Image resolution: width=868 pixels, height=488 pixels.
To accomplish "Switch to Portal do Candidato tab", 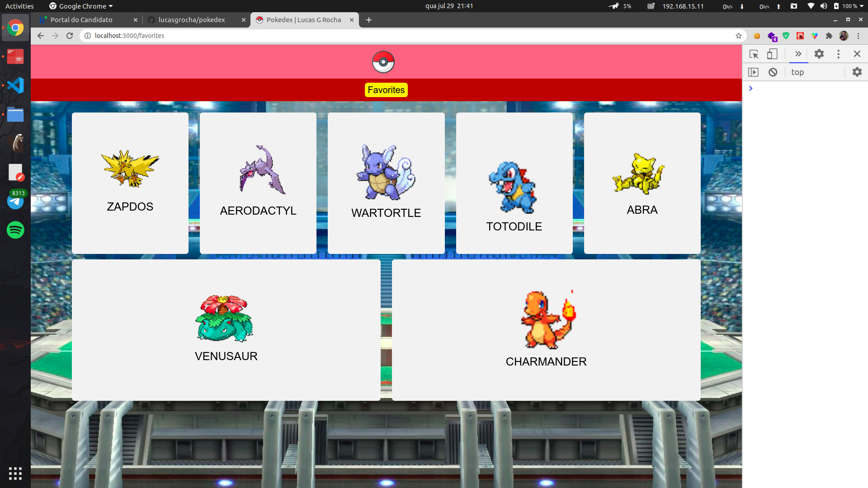I will click(x=81, y=20).
